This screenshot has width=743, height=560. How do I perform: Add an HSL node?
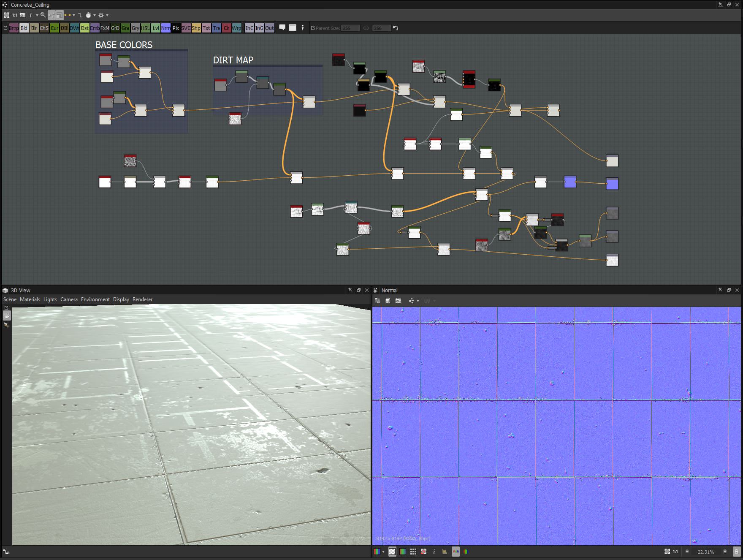pos(146,28)
